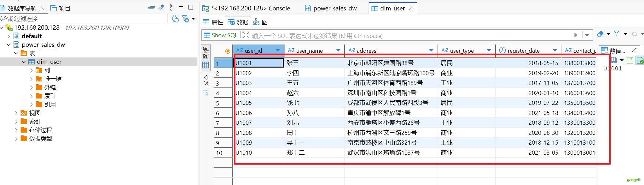Expand the 视图 views folder
This screenshot has width=644, height=185.
(x=16, y=113)
